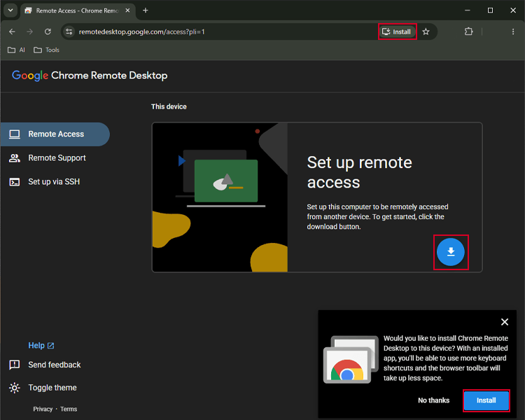The height and width of the screenshot is (420, 525).
Task: Click the setup illustration image
Action: click(x=220, y=197)
